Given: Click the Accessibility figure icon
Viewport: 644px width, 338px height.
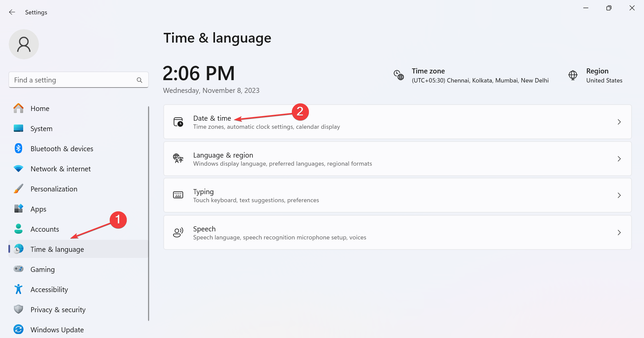Looking at the screenshot, I should click(x=18, y=289).
